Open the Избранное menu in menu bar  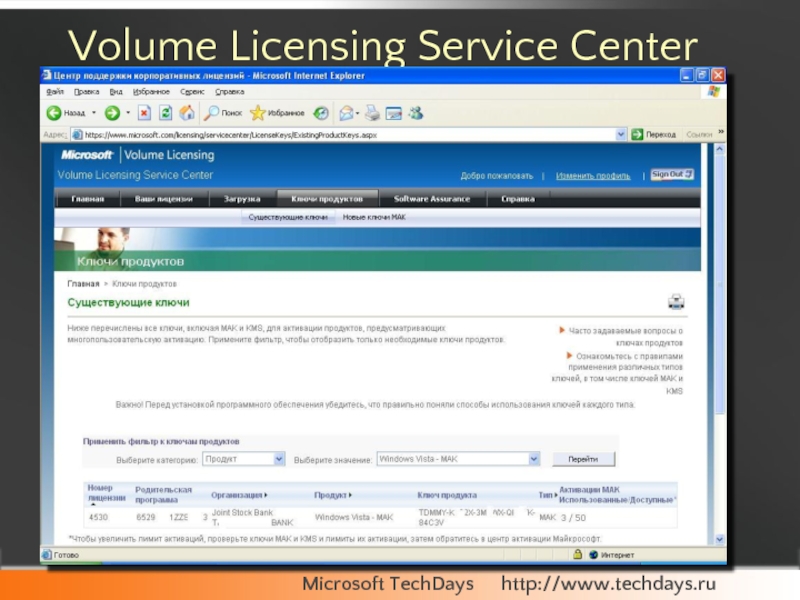pyautogui.click(x=151, y=92)
